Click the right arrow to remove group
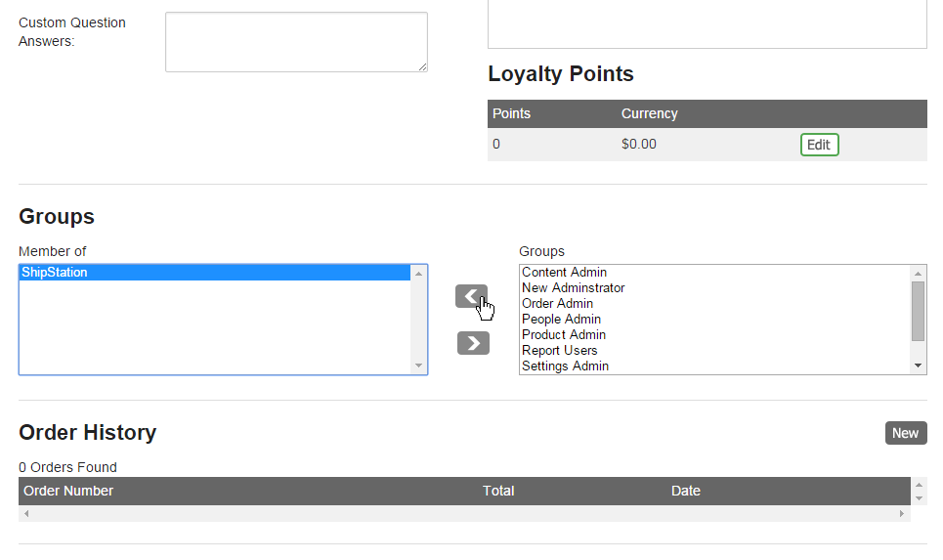Viewport: 943px width, 560px height. pyautogui.click(x=473, y=343)
